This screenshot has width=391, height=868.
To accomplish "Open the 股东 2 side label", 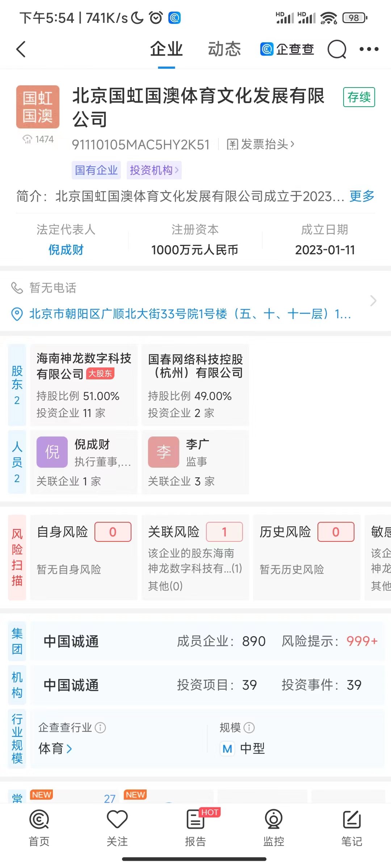I will click(17, 385).
